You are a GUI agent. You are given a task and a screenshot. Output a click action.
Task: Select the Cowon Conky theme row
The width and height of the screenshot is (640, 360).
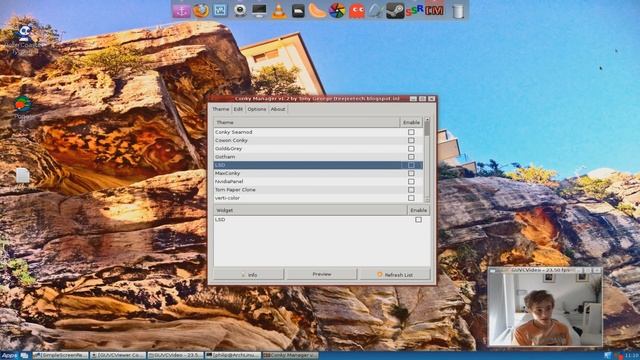pyautogui.click(x=318, y=140)
